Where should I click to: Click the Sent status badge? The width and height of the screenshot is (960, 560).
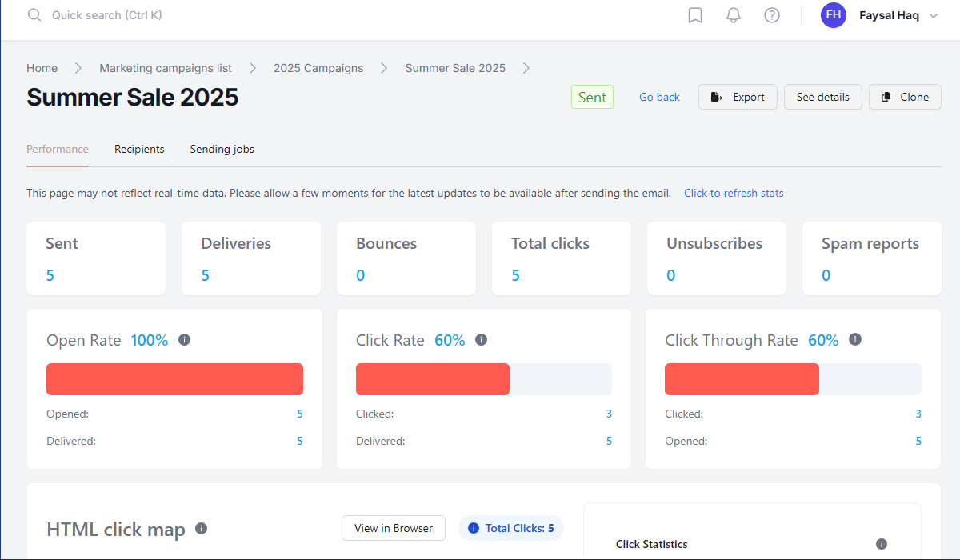pos(592,97)
